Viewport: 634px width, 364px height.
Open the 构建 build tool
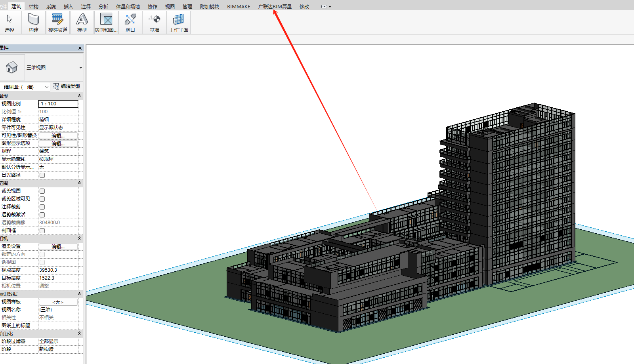pyautogui.click(x=34, y=23)
